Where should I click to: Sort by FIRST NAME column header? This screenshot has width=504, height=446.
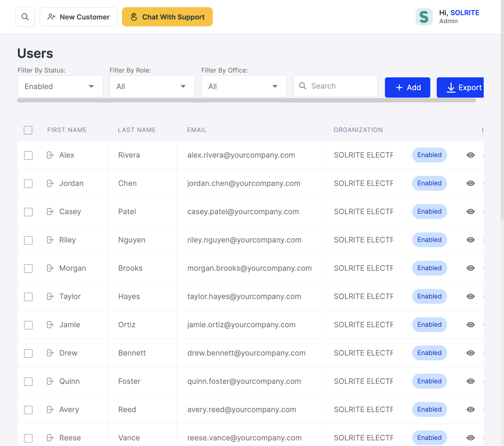(67, 130)
